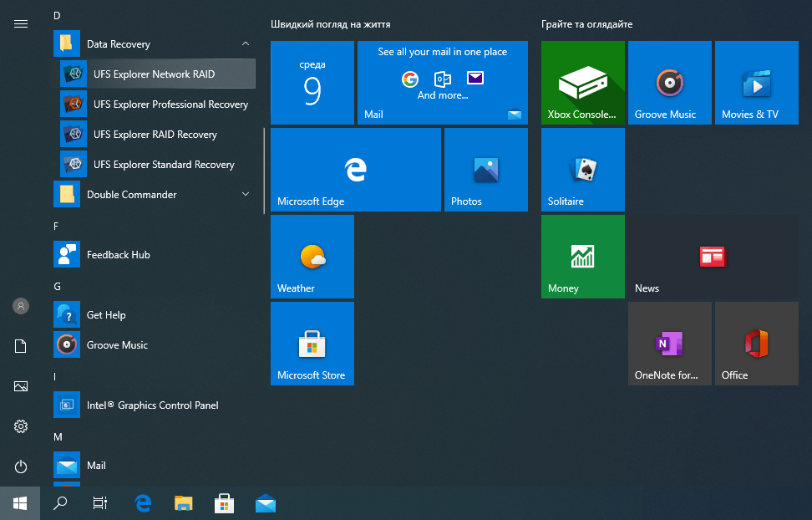812x520 pixels.
Task: Open Intel Graphics Control Panel
Action: coord(152,405)
